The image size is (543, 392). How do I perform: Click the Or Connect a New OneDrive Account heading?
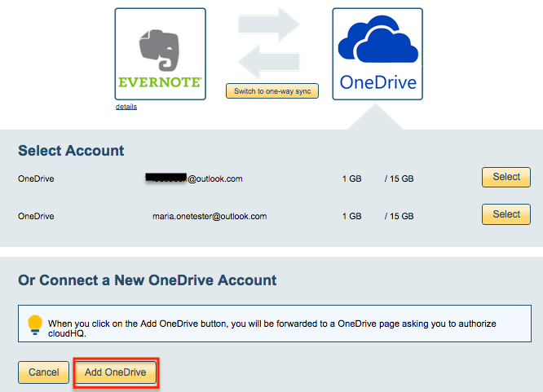point(148,280)
